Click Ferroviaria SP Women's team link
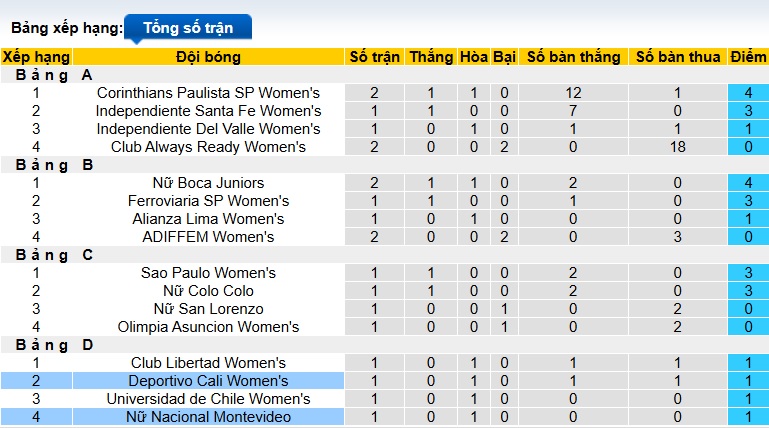This screenshot has height=428, width=769. [x=208, y=201]
